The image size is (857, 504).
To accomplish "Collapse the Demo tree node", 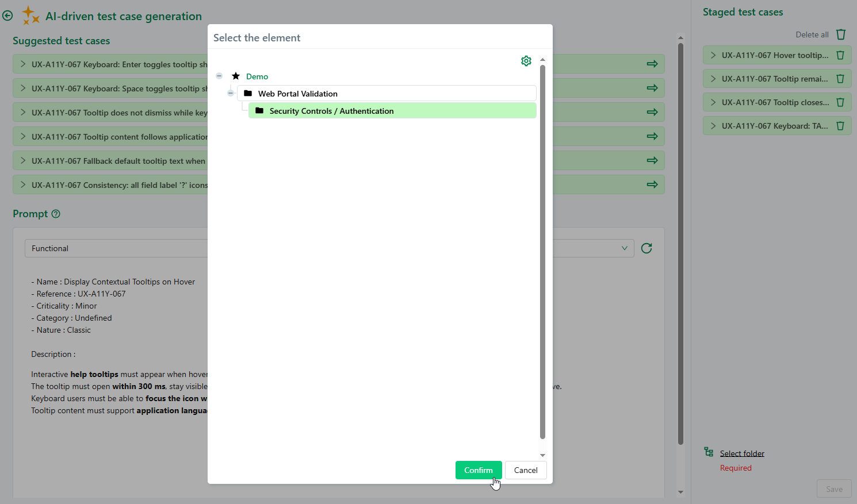I will (219, 75).
